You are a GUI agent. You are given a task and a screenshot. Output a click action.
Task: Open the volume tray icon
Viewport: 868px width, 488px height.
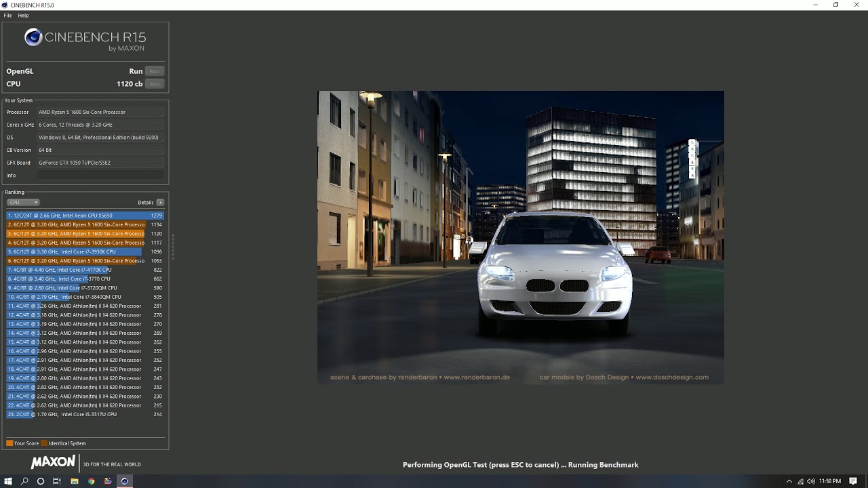click(x=811, y=481)
